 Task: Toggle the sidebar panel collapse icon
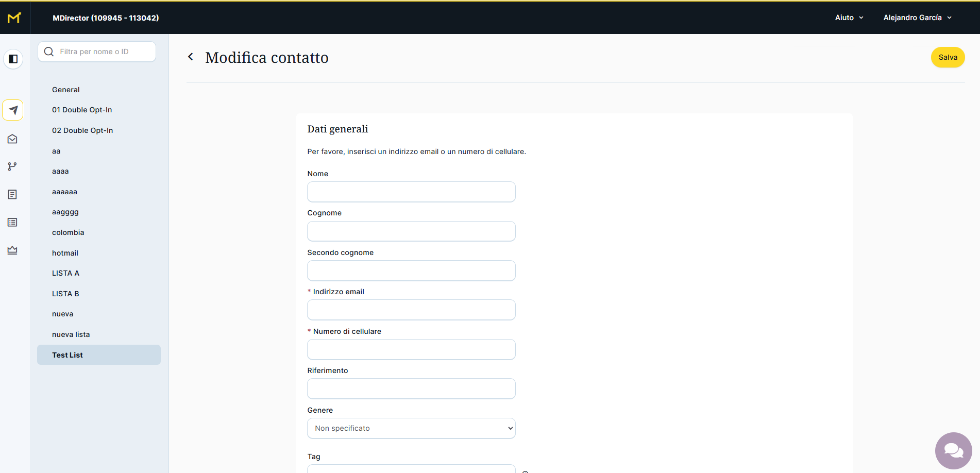click(x=13, y=59)
